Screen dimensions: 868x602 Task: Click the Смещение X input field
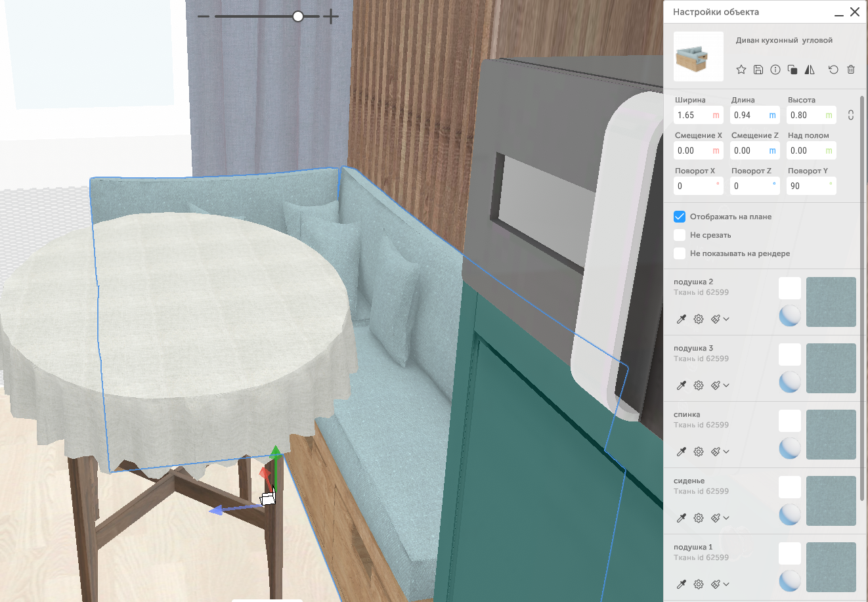(x=699, y=150)
